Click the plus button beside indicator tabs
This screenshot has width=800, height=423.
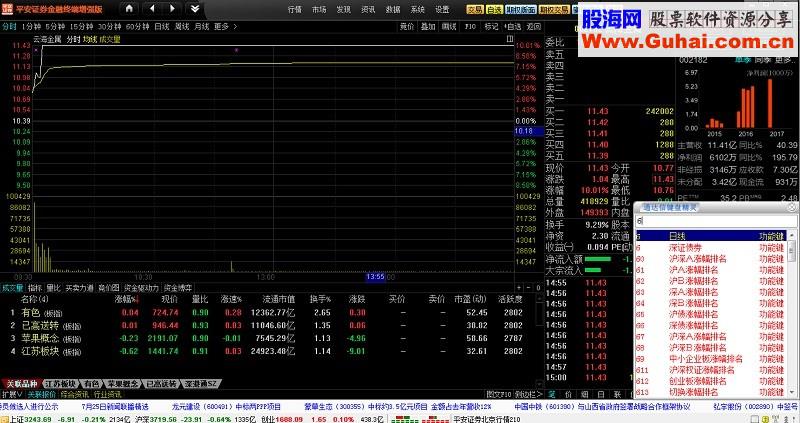point(518,288)
